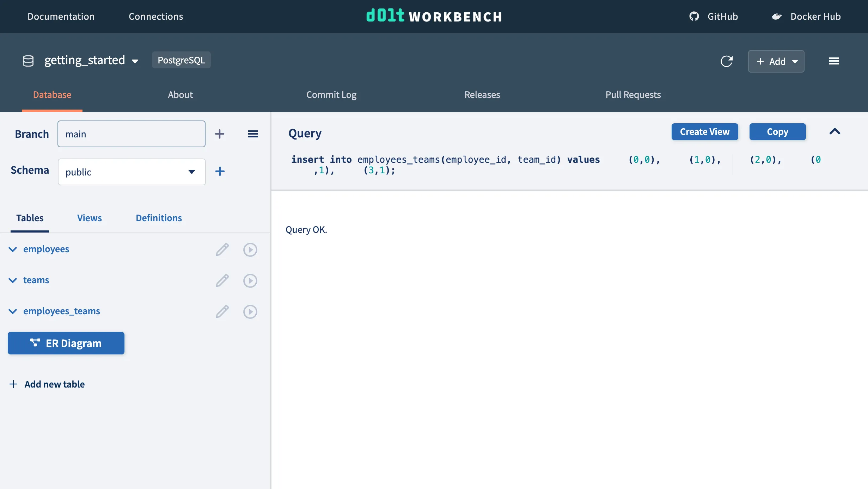The height and width of the screenshot is (489, 868).
Task: Copy the insert query
Action: click(777, 132)
